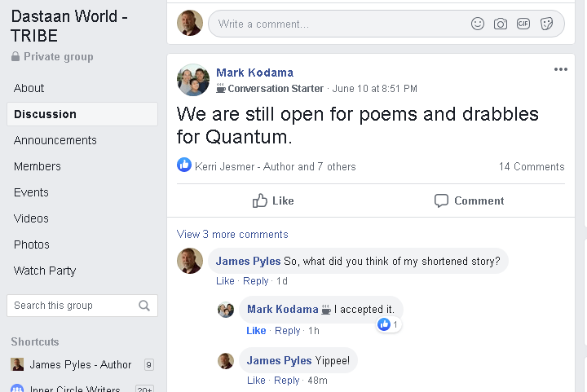Like the 'Yippee!' reply
The height and width of the screenshot is (392, 587).
[x=256, y=381]
